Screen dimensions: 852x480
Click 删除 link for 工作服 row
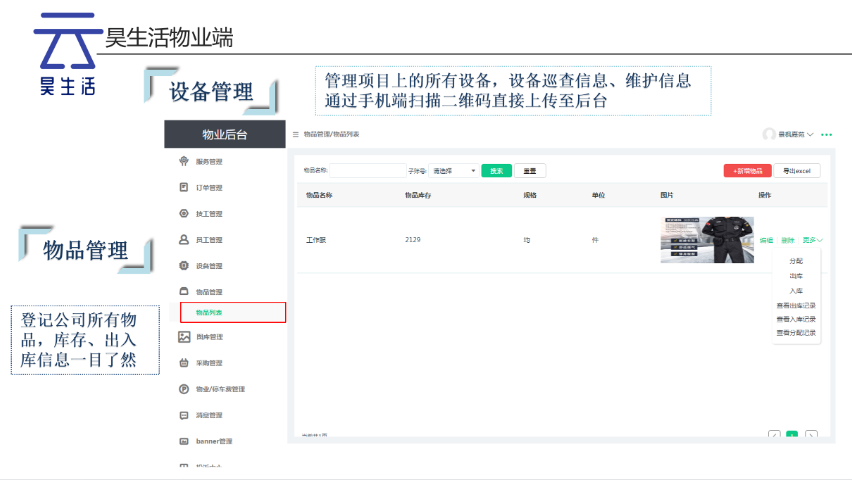coord(787,240)
